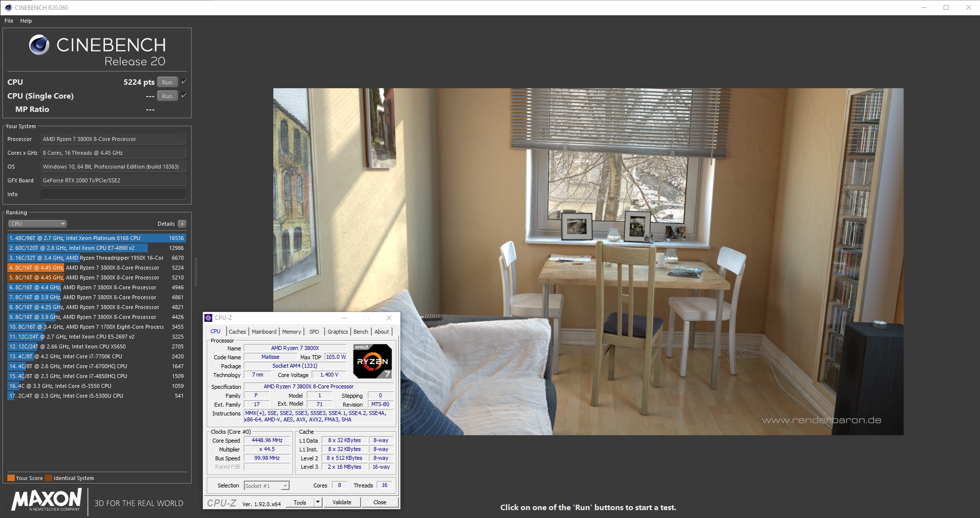Screen dimensions: 980x518
Task: Click the Core Speed value 4448.96 MHz
Action: (x=267, y=441)
